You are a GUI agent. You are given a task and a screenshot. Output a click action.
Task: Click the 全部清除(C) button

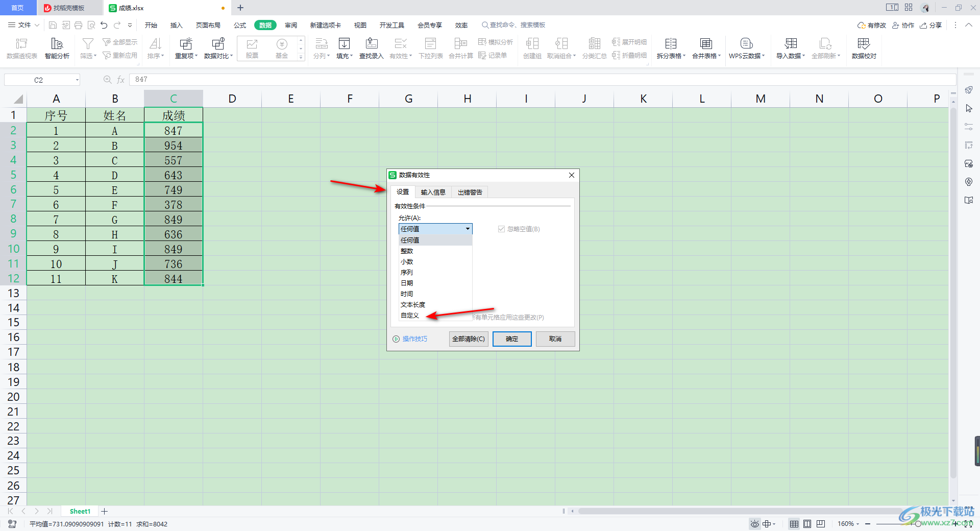click(469, 339)
